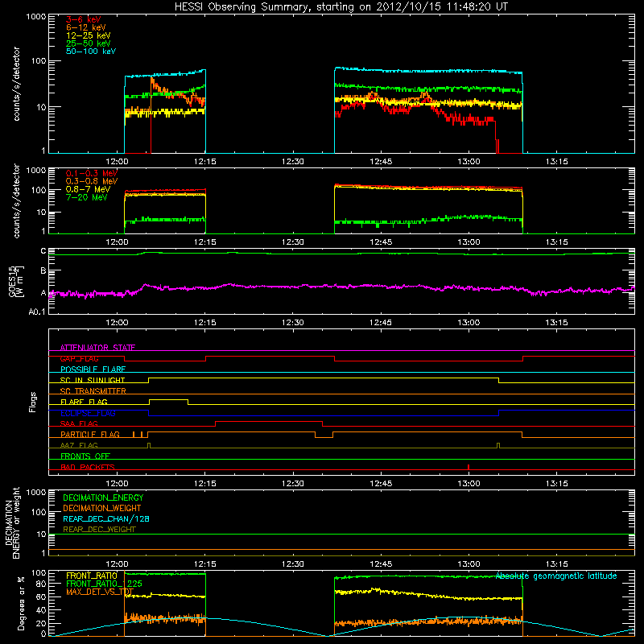Click the 'Degrees or %' axis title
This screenshot has width=644, height=644.
click(21, 603)
